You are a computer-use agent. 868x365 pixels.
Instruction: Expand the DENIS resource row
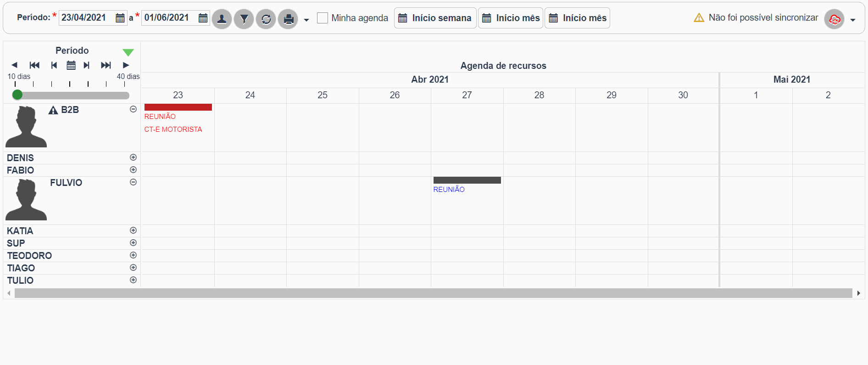(133, 157)
